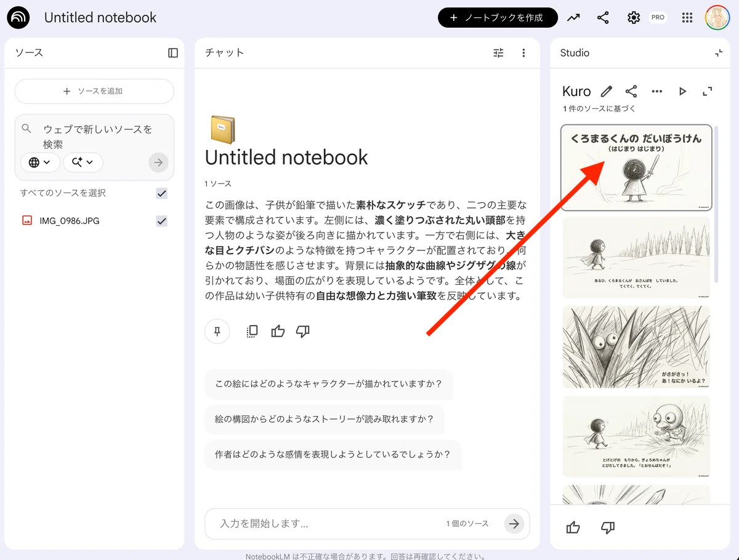The image size is (739, 560).
Task: Open the analytics trend icon
Action: point(573,18)
